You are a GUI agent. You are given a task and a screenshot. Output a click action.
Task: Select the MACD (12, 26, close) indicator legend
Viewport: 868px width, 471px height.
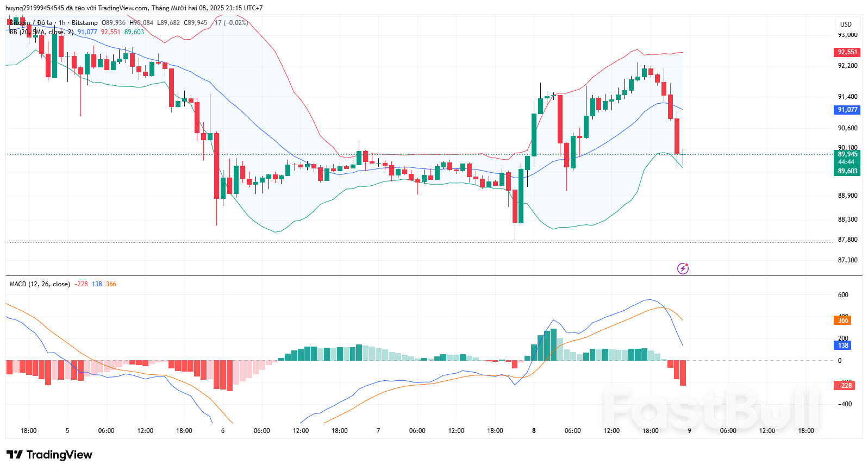pyautogui.click(x=40, y=284)
